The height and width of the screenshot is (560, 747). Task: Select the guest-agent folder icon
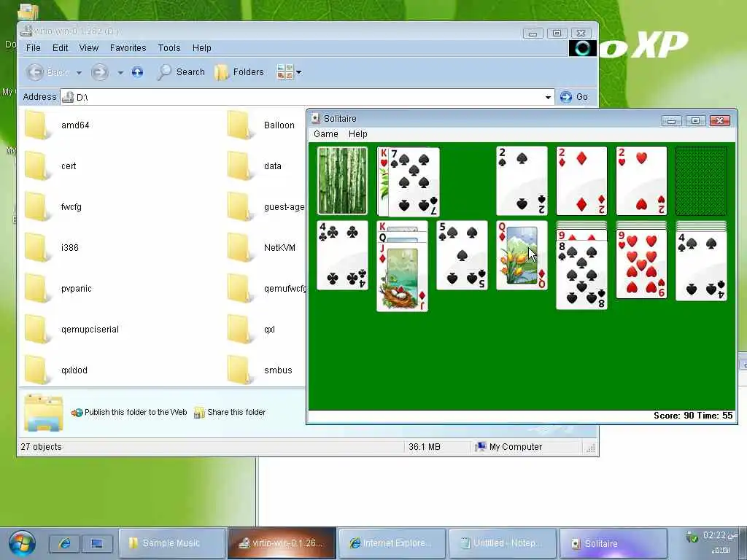pyautogui.click(x=239, y=207)
